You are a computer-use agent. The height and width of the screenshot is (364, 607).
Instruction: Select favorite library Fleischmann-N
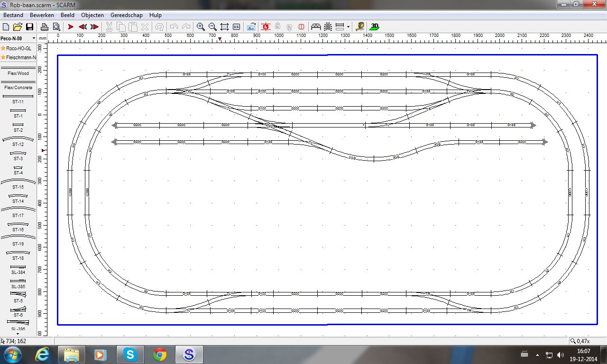[18, 57]
